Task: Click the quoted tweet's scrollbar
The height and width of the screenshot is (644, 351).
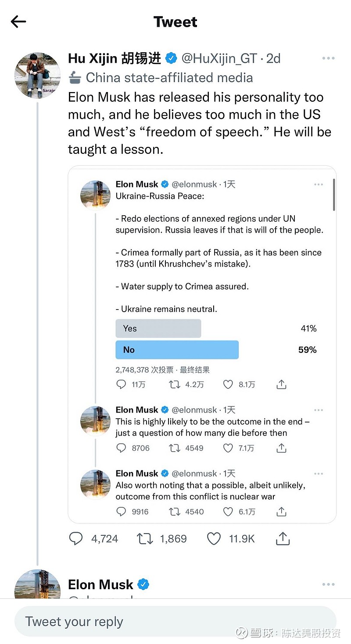Action: tap(334, 195)
